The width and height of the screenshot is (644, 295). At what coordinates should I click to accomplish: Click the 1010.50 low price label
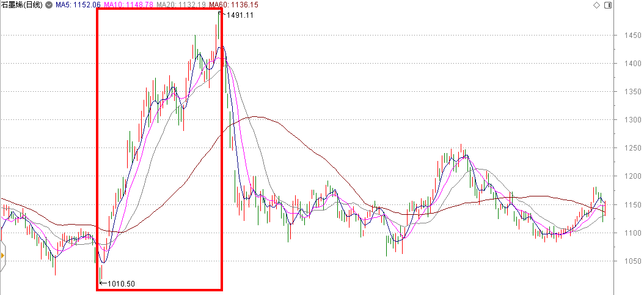121,283
